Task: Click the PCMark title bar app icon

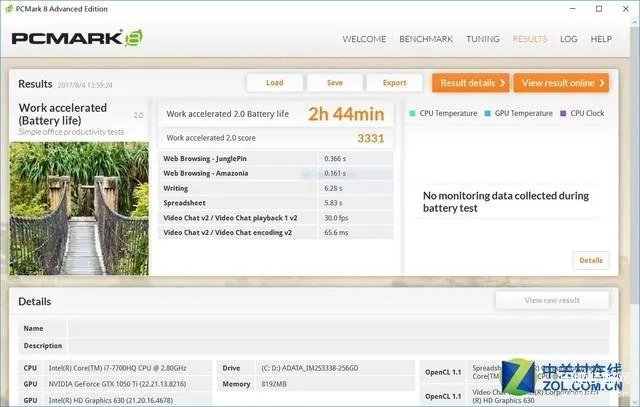Action: [10, 8]
